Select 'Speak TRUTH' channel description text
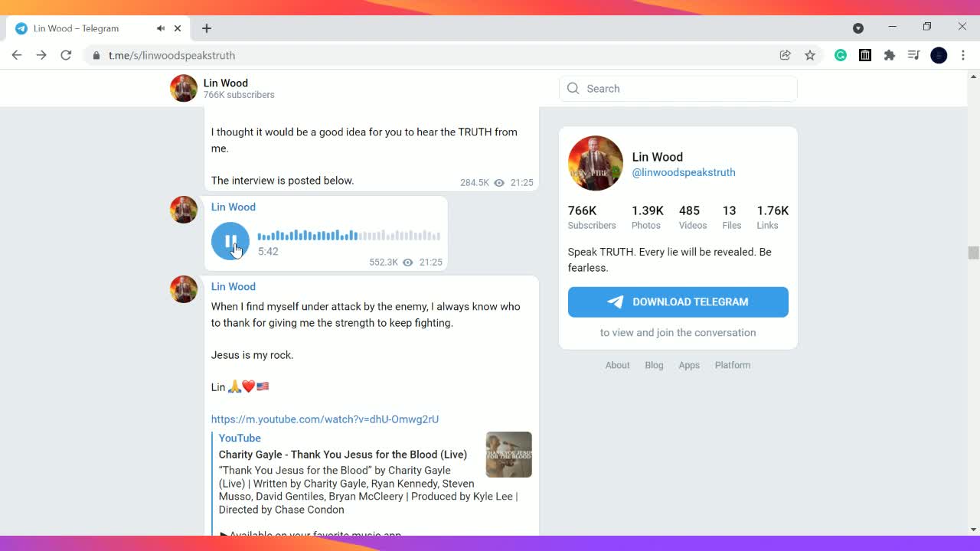Viewport: 980px width, 551px height. click(669, 259)
